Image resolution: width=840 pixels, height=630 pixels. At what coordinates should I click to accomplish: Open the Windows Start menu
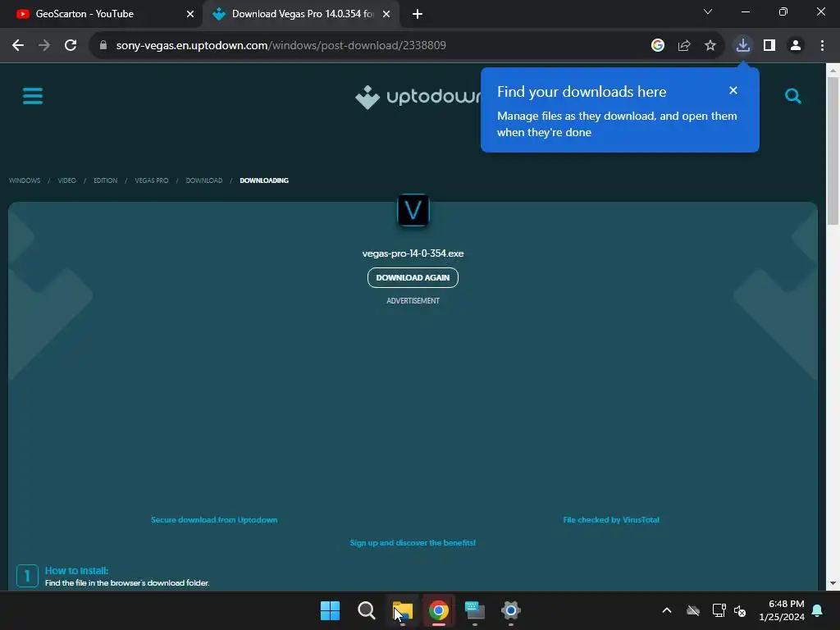tap(330, 610)
